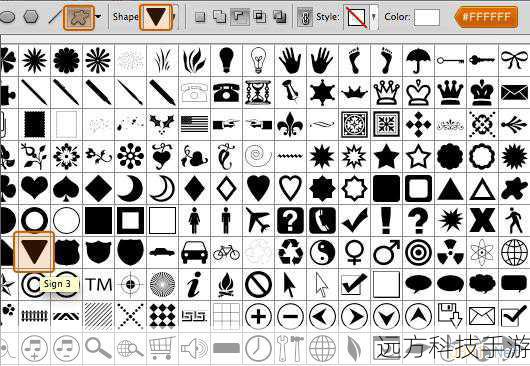Screen dimensions: 530x366
Task: Pick the outlined light bulb shape
Action: point(259,60)
